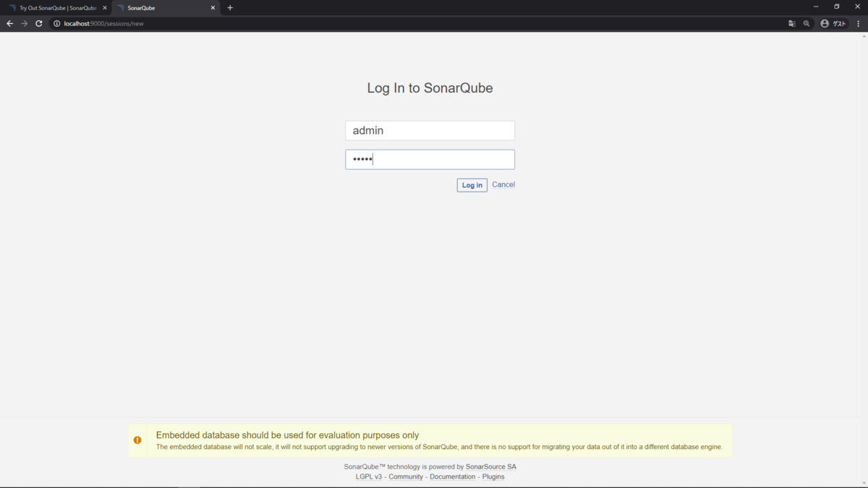This screenshot has width=868, height=488.
Task: Click the Log in button
Action: (472, 185)
